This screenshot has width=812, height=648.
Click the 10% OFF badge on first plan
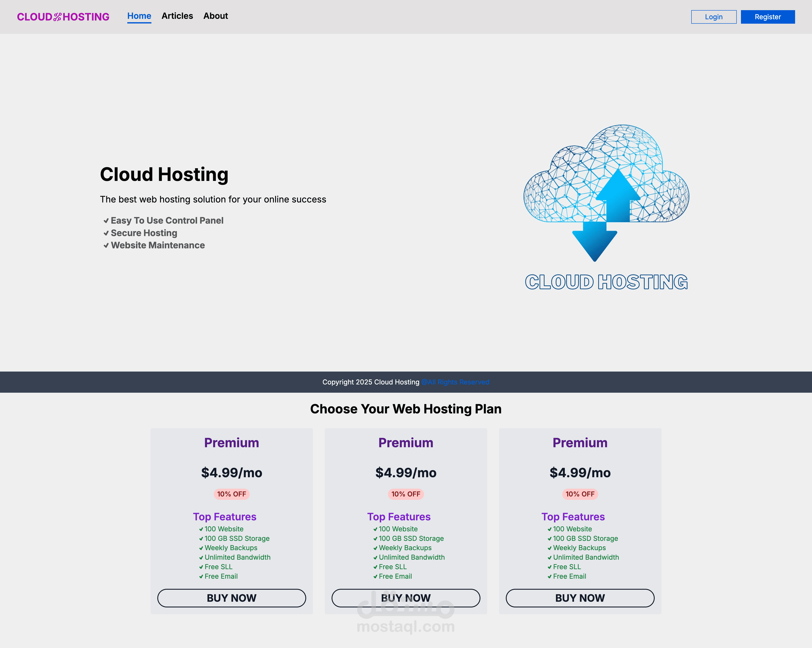click(x=232, y=494)
